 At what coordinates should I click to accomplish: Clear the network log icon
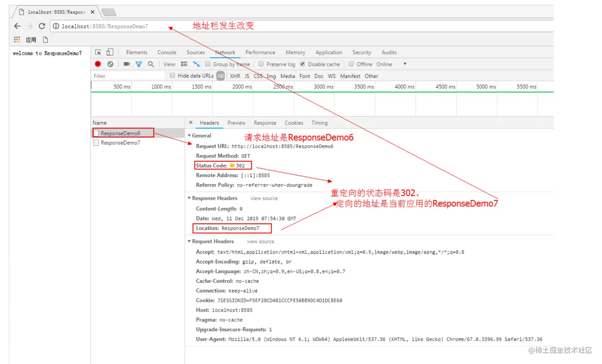click(110, 64)
